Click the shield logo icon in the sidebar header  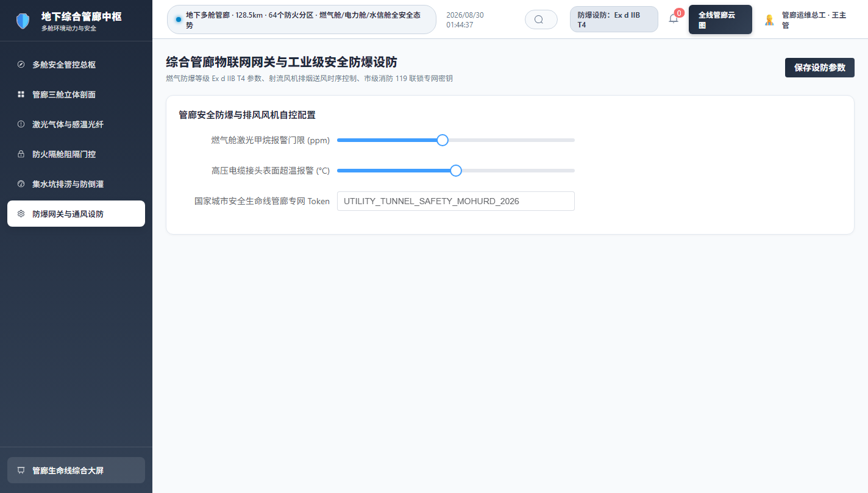coord(23,21)
